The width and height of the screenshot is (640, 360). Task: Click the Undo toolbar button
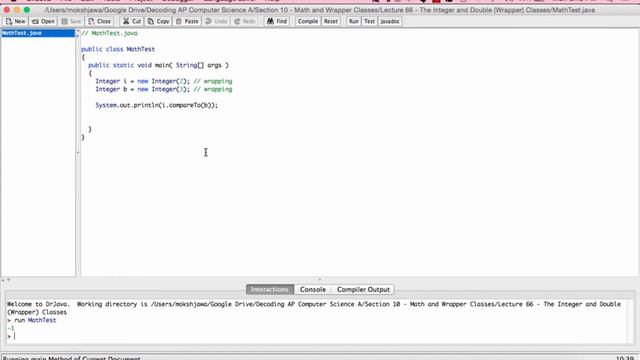pos(216,21)
